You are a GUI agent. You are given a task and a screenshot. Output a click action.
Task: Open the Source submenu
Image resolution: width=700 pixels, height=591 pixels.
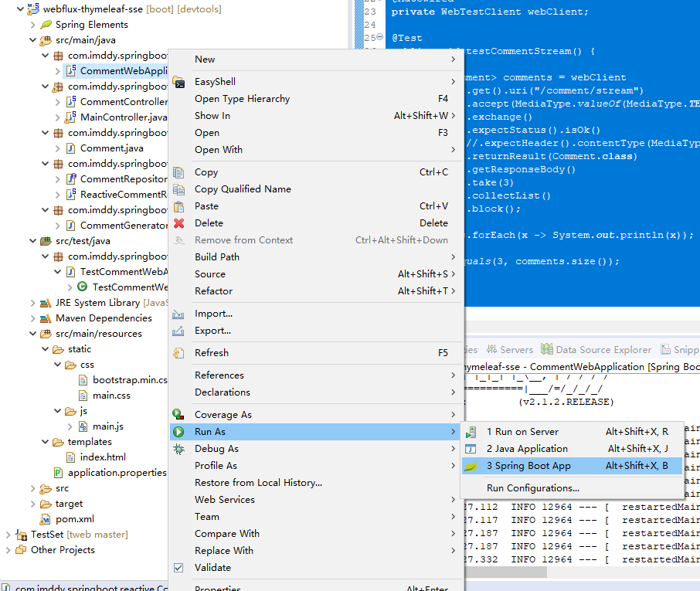316,274
